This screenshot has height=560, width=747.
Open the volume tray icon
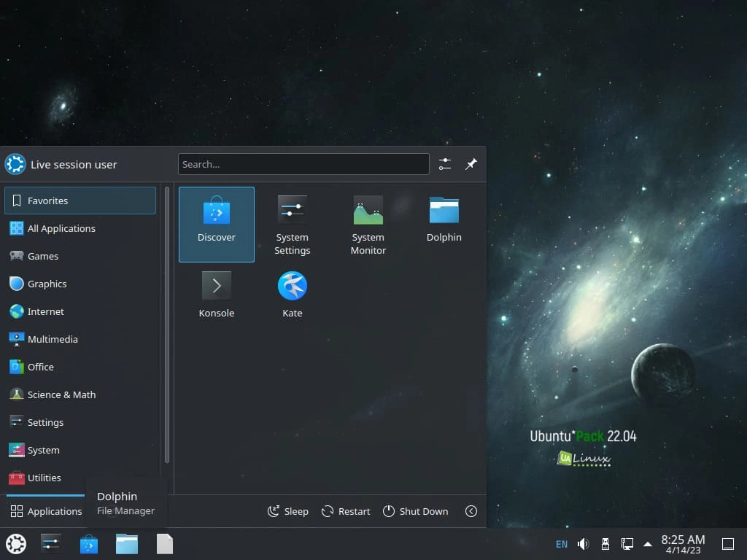[584, 544]
